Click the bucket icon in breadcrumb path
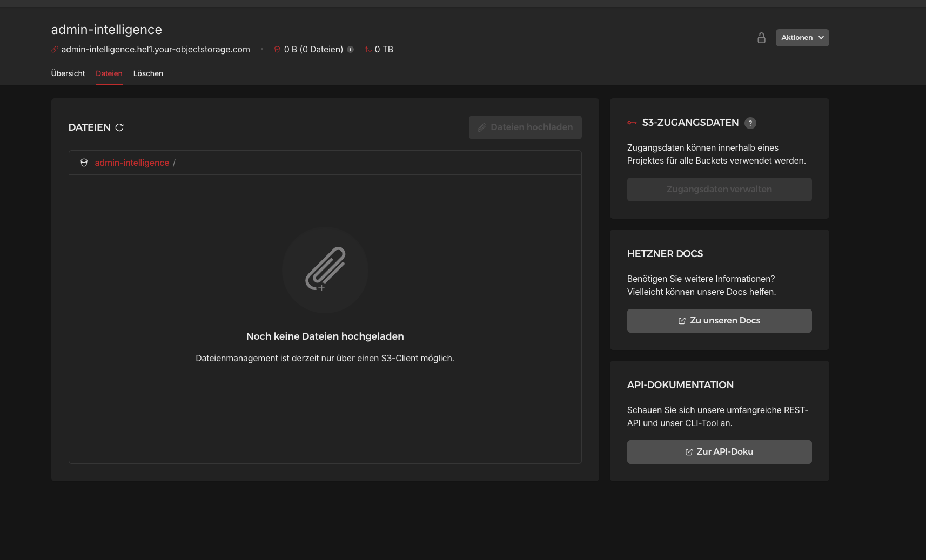The image size is (926, 560). [x=84, y=163]
